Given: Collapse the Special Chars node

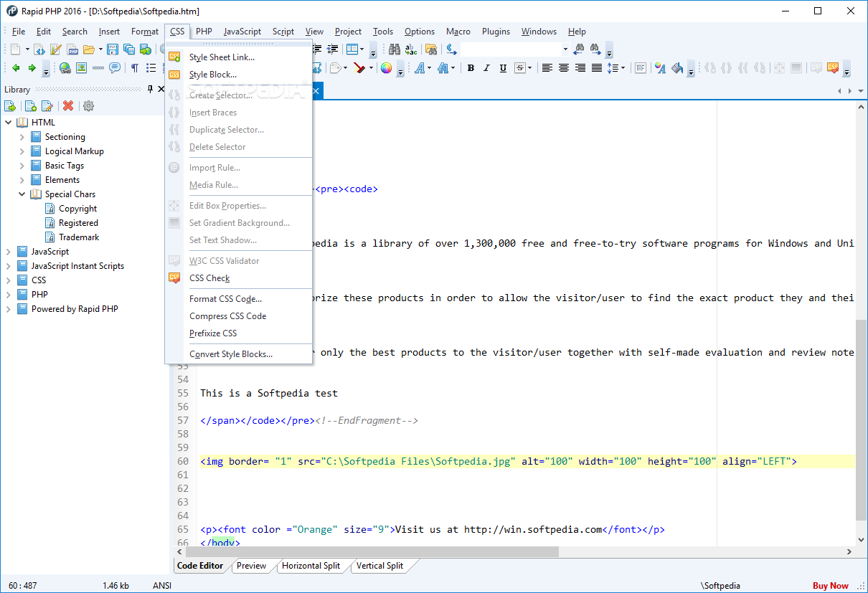Looking at the screenshot, I should [x=22, y=194].
